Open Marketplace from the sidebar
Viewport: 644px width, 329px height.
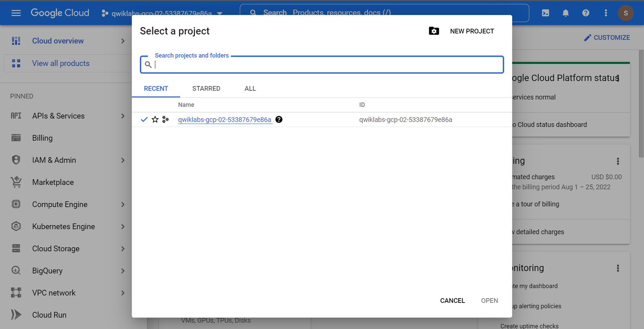pyautogui.click(x=53, y=182)
